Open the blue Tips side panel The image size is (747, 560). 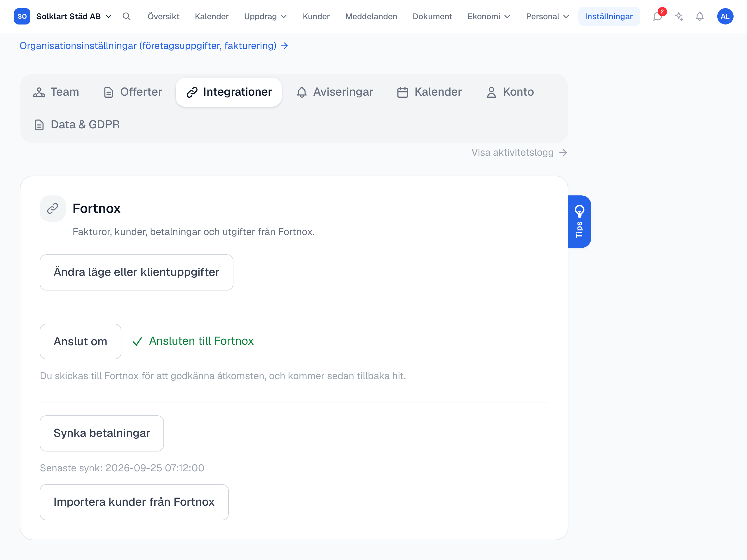coord(580,221)
